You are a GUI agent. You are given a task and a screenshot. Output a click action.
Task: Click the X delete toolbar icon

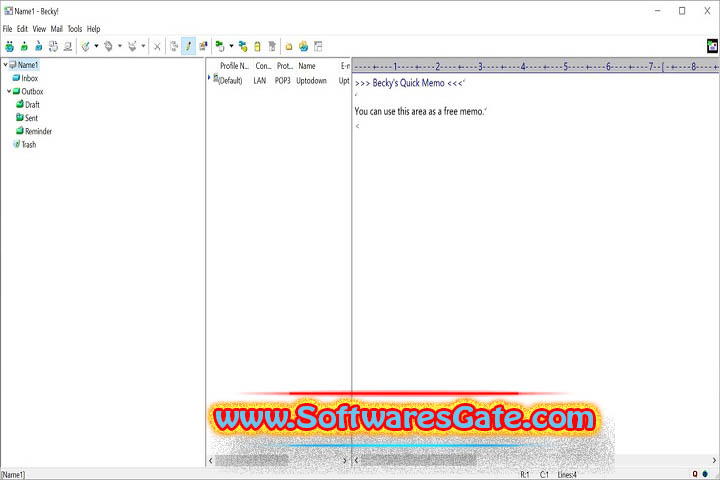[157, 46]
